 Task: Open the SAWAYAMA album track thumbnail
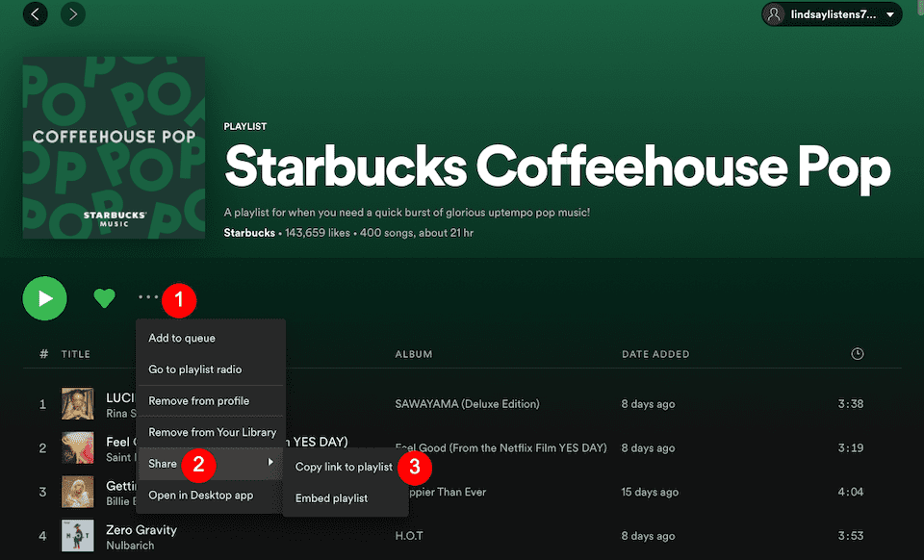[77, 404]
